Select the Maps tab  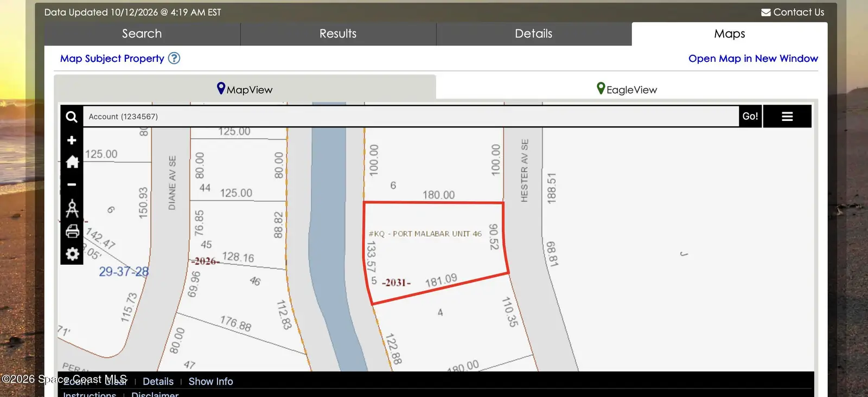[730, 34]
